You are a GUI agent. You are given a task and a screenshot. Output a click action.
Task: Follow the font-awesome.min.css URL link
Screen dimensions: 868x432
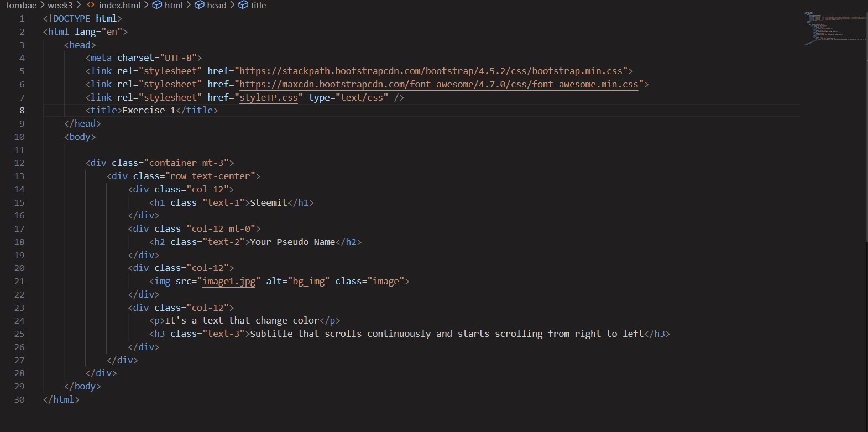[438, 84]
